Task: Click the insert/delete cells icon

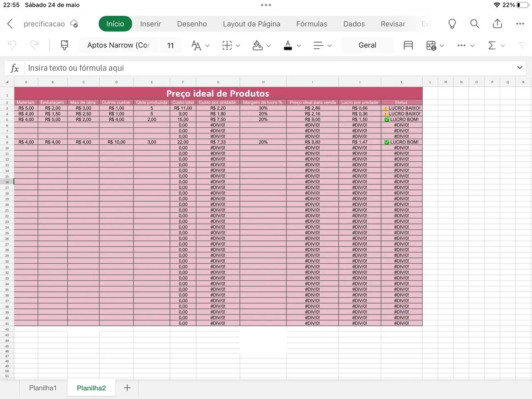Action: (x=431, y=45)
